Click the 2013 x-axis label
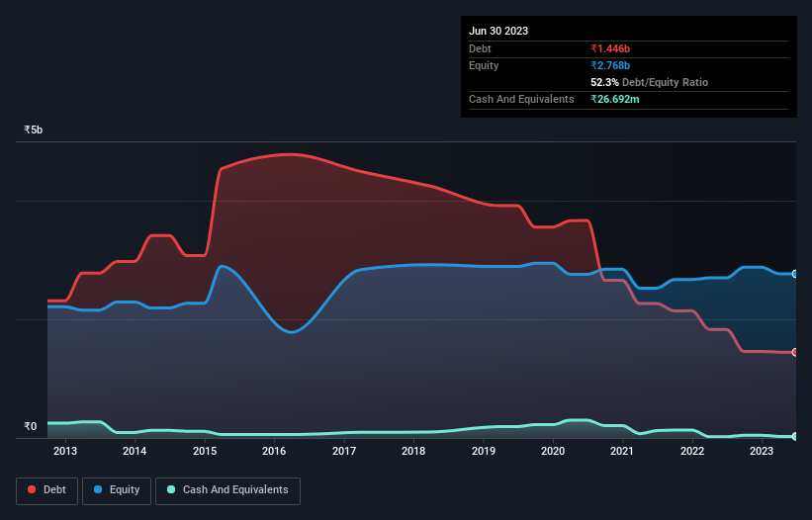Viewport: 812px width, 520px height. (65, 451)
